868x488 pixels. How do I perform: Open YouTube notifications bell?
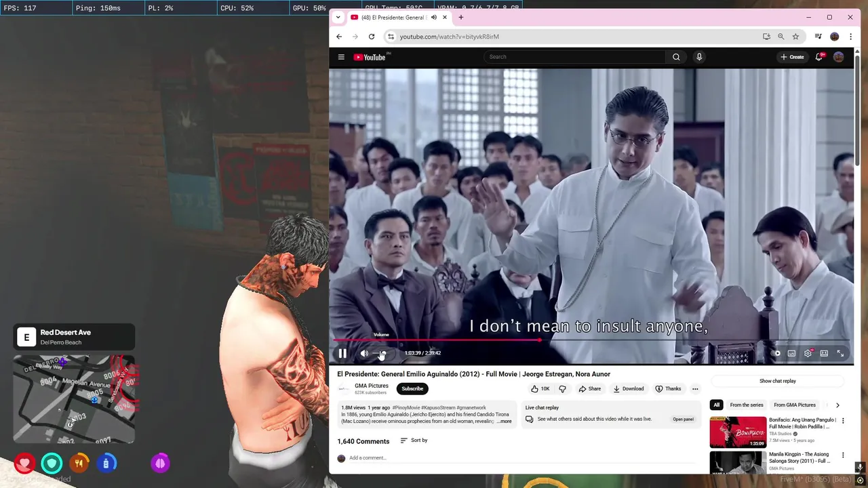[x=819, y=57]
